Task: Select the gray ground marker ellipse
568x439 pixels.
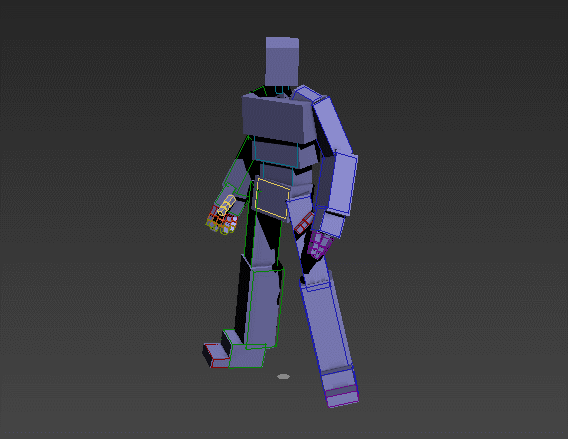Action: 283,377
